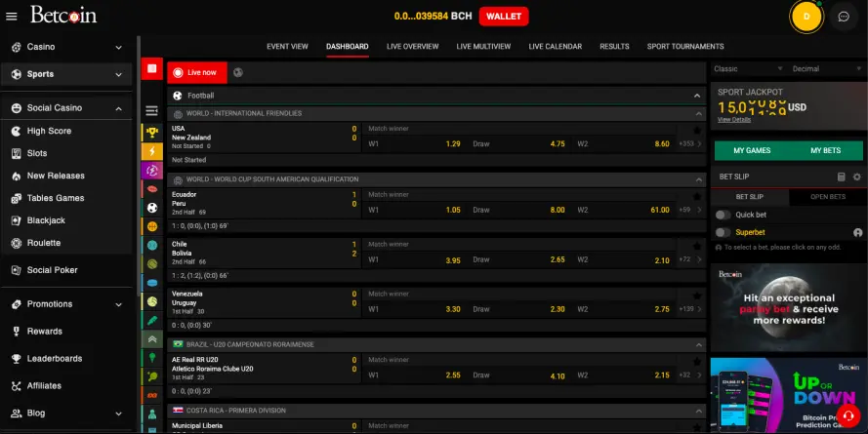Open bet slip settings gear
Viewport: 868px width, 434px height.
point(857,177)
